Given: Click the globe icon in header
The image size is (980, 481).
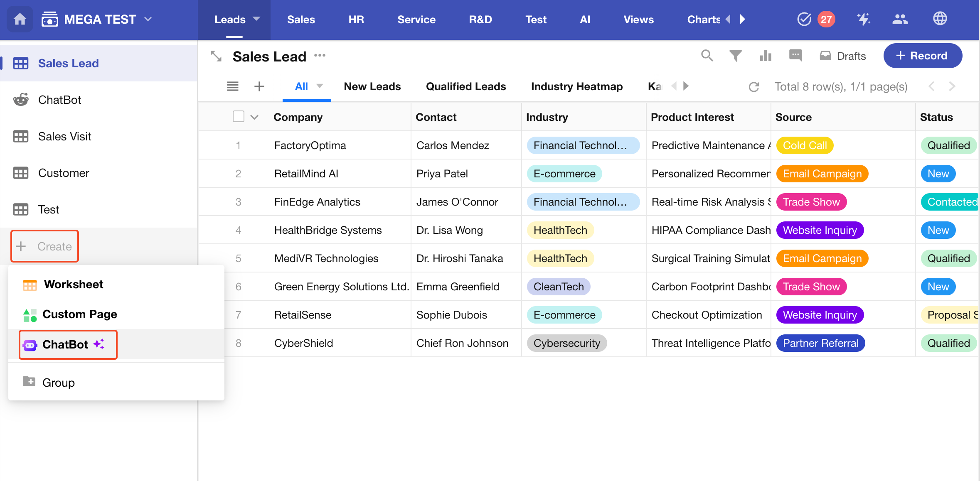Looking at the screenshot, I should pos(940,19).
